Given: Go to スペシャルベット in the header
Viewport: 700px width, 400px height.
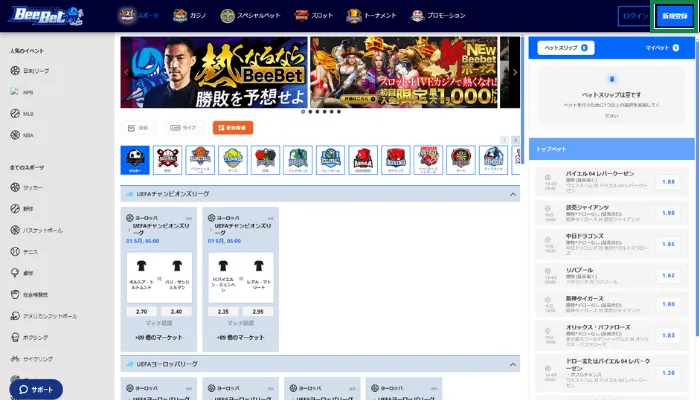Looking at the screenshot, I should [x=250, y=16].
